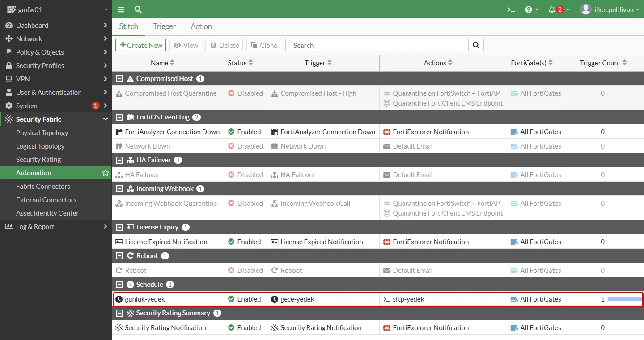The width and height of the screenshot is (644, 340).
Task: Focus the Search input field
Action: pos(379,45)
